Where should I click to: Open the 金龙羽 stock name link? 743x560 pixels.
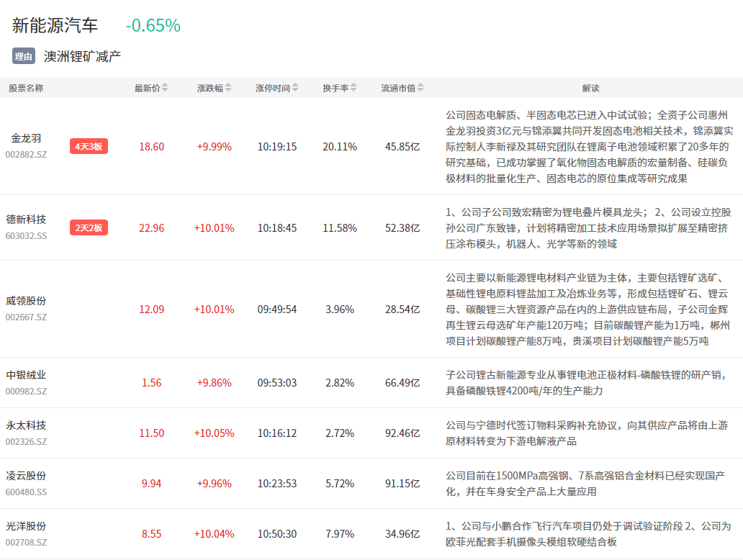pos(26,138)
